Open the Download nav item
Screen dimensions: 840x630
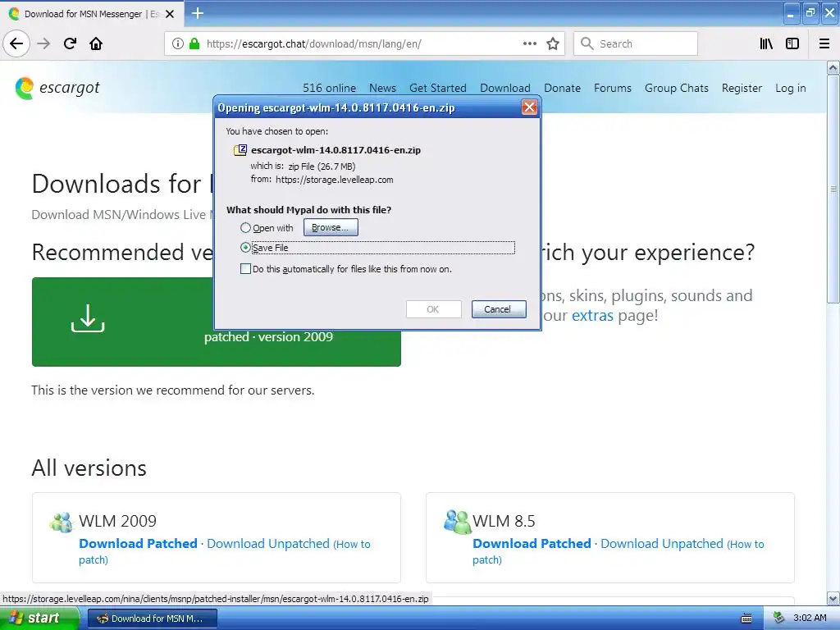click(x=505, y=89)
